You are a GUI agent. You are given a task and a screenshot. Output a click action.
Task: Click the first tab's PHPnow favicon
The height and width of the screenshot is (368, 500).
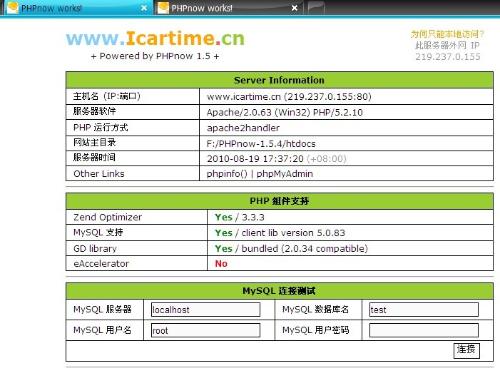tap(12, 8)
